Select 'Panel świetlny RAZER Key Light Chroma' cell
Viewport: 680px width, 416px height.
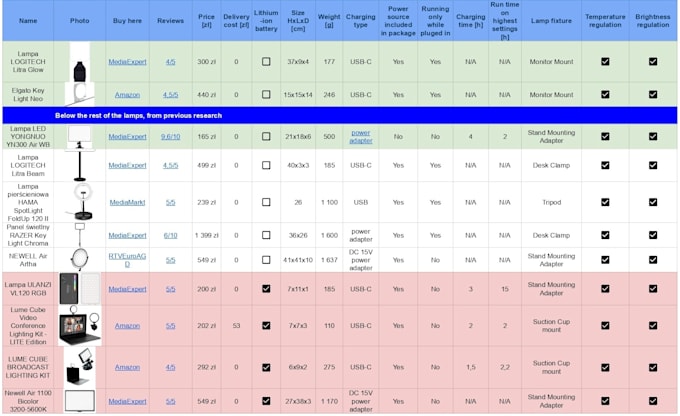(28, 235)
